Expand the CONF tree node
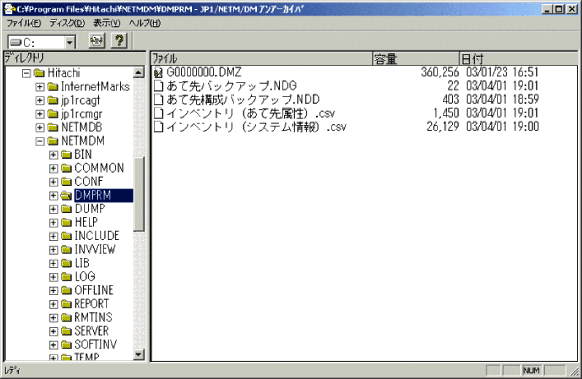This screenshot has width=582, height=379. pyautogui.click(x=53, y=182)
